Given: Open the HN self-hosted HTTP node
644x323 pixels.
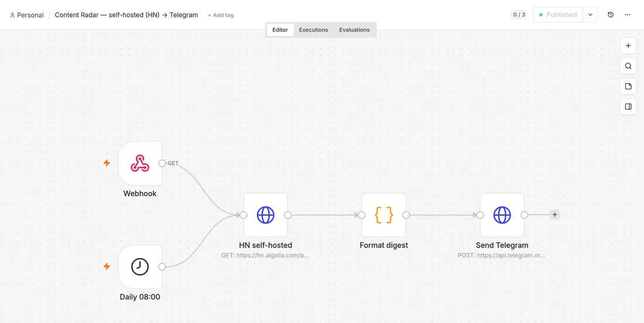Looking at the screenshot, I should tap(265, 215).
